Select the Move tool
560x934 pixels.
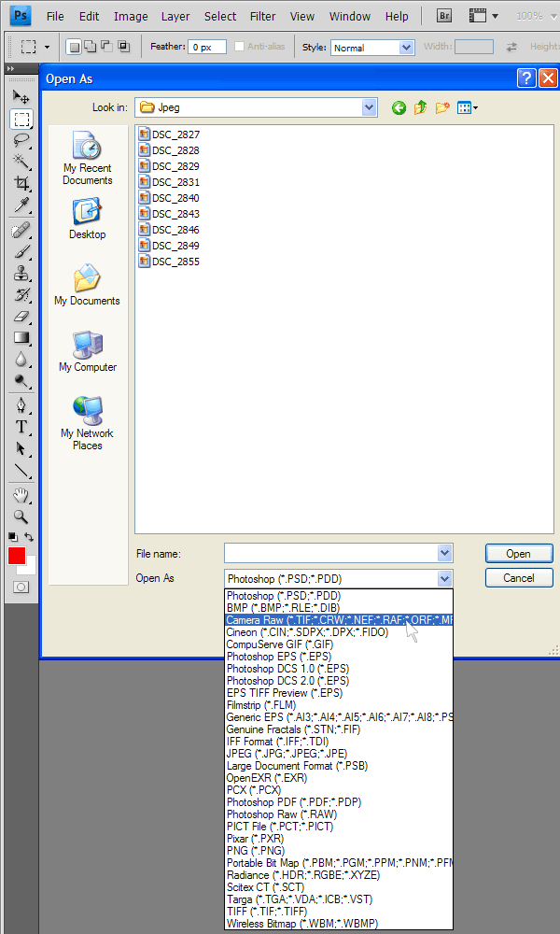(x=21, y=97)
